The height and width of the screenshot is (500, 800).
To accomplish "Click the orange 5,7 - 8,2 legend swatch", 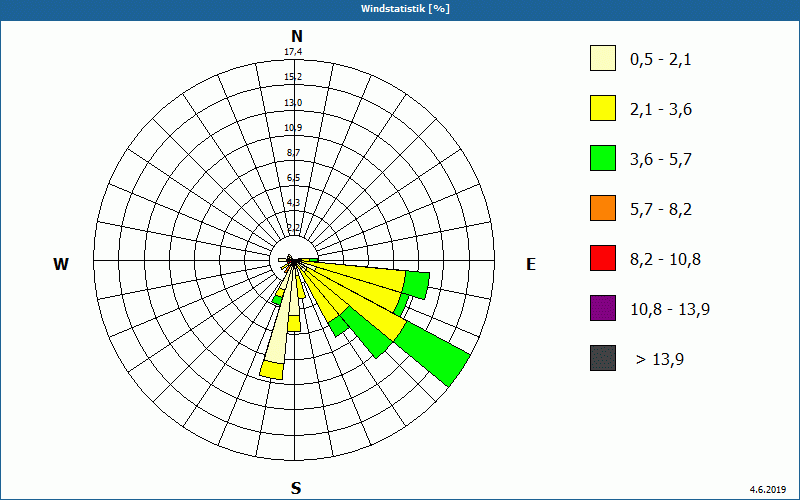I will pos(603,208).
